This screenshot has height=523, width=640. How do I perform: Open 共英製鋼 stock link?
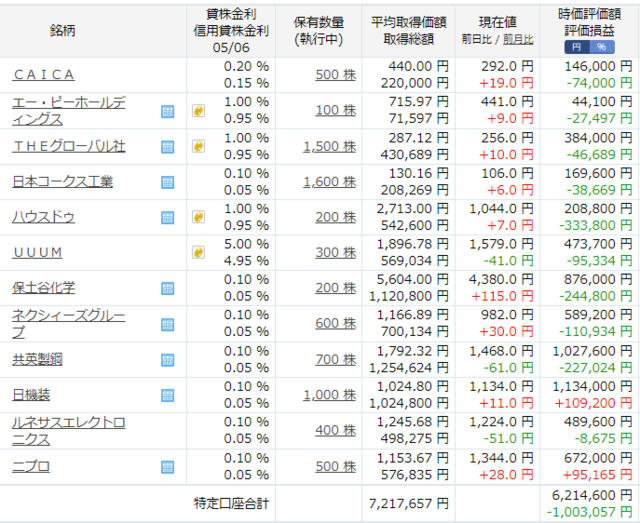37,359
